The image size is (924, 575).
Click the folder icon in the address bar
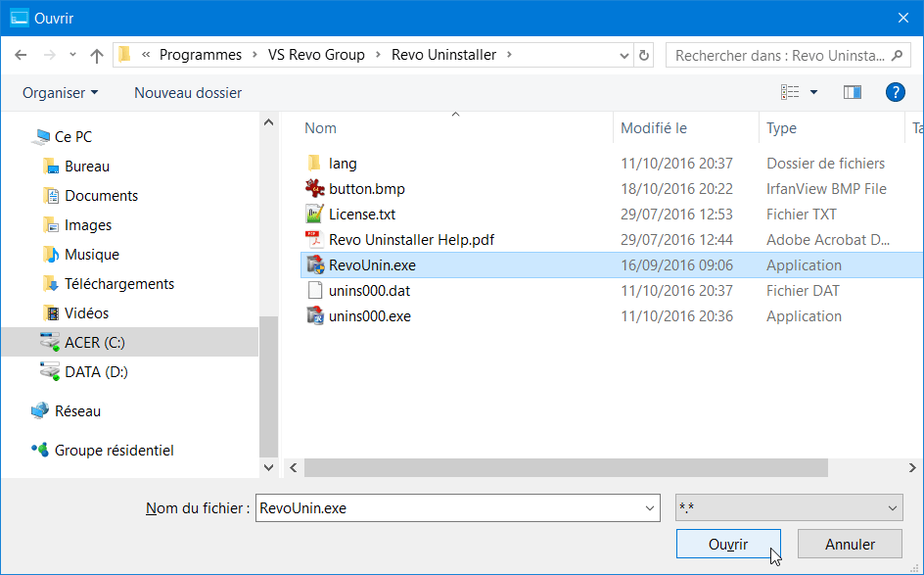tap(124, 55)
